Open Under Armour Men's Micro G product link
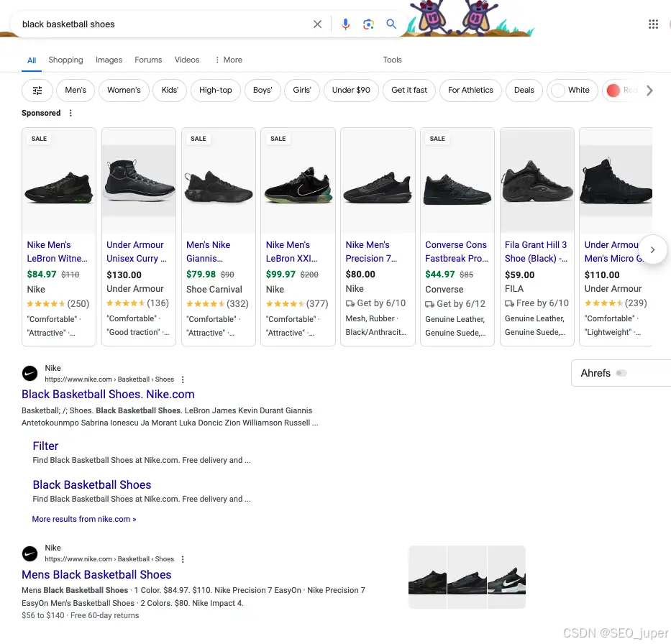This screenshot has height=644, width=671. 612,252
